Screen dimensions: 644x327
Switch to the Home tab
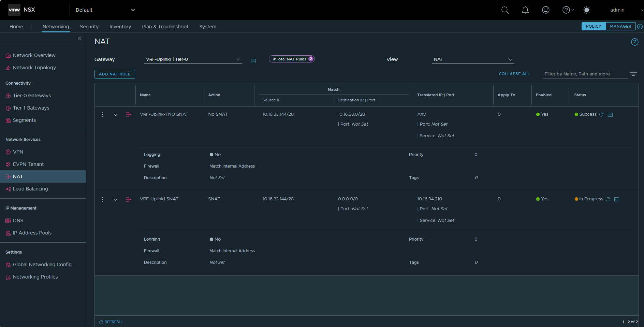(x=16, y=27)
